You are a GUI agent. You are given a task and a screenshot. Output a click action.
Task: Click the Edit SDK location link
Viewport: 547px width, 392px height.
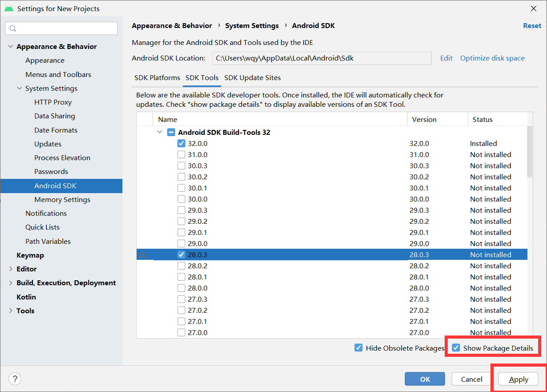[x=446, y=58]
